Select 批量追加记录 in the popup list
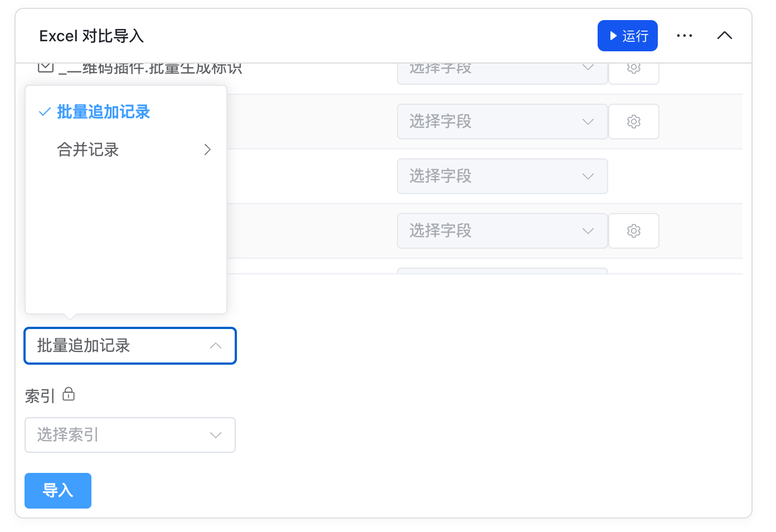The height and width of the screenshot is (532, 776). [x=103, y=112]
